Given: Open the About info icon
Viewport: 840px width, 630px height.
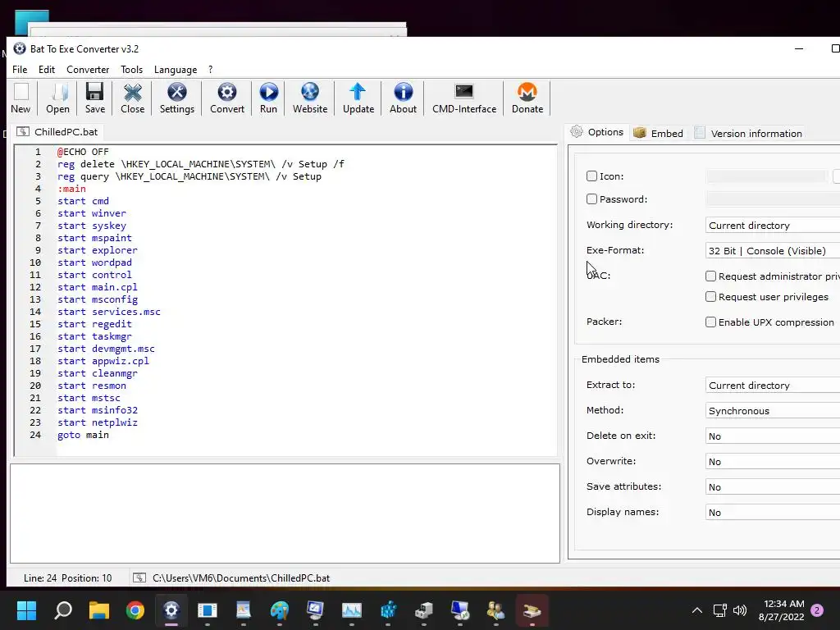Looking at the screenshot, I should click(403, 98).
